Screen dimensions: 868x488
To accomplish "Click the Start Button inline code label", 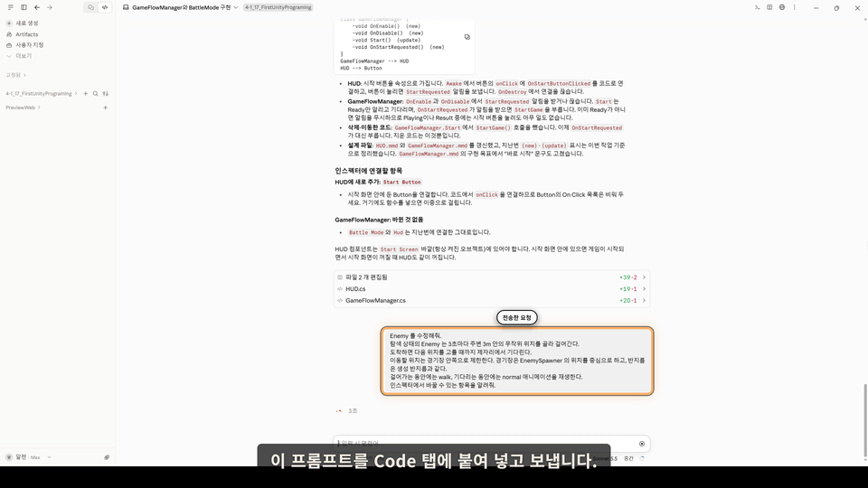I will [x=401, y=182].
